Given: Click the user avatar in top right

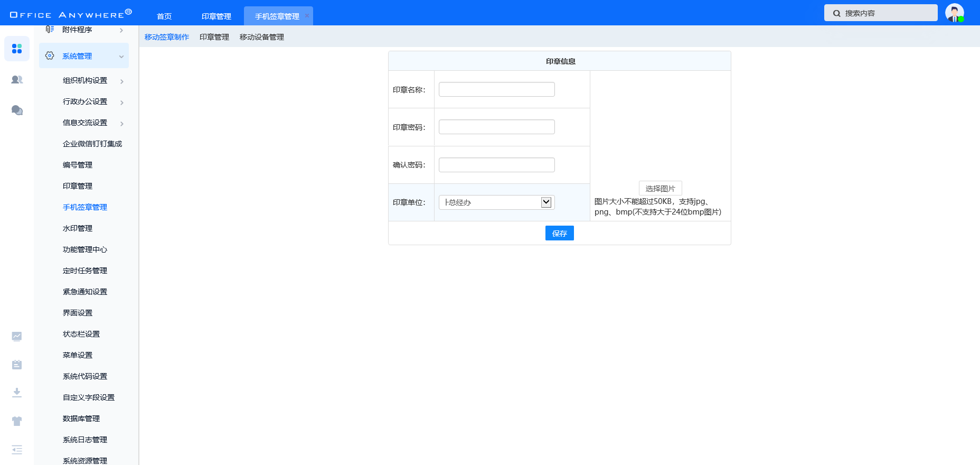Looking at the screenshot, I should (x=954, y=13).
